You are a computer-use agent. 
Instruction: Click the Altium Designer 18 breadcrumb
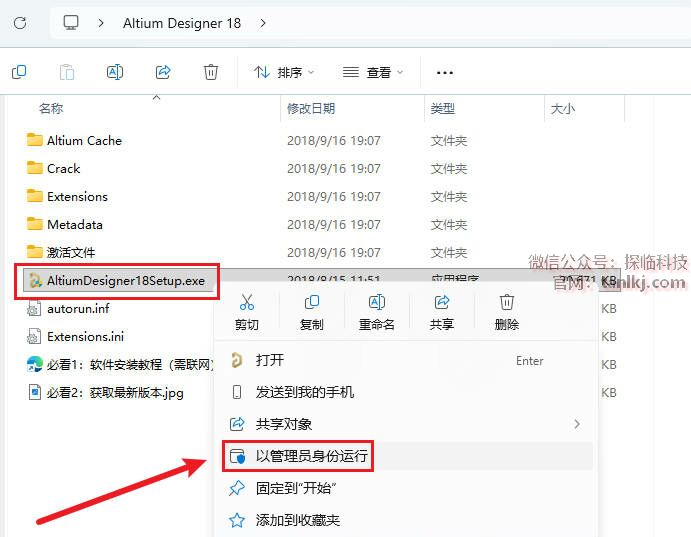(x=182, y=23)
